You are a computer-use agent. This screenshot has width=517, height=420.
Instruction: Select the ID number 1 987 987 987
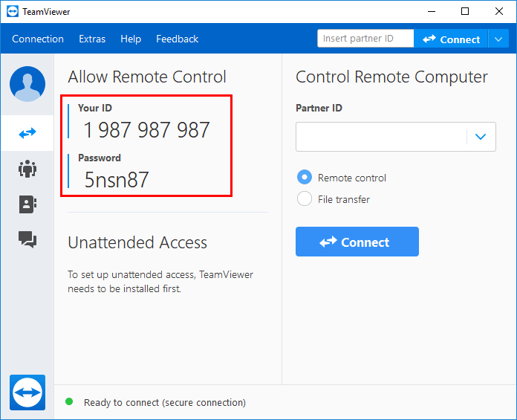[x=147, y=129]
